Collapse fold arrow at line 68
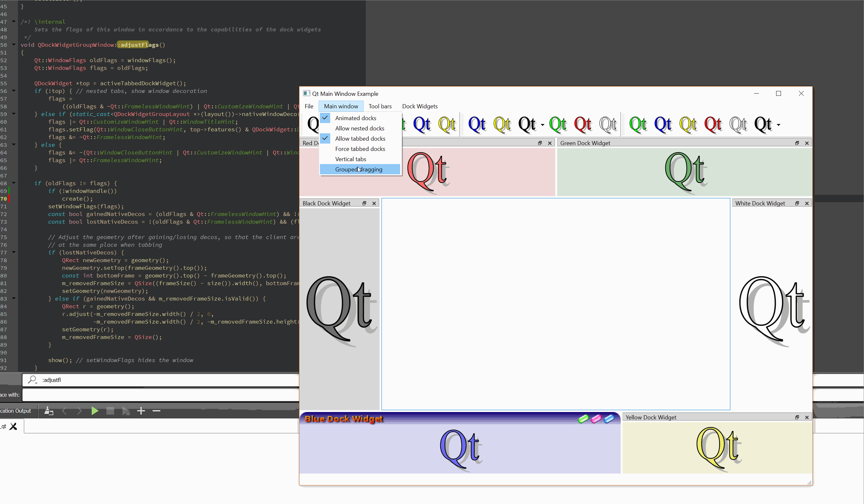864x504 pixels. [14, 183]
